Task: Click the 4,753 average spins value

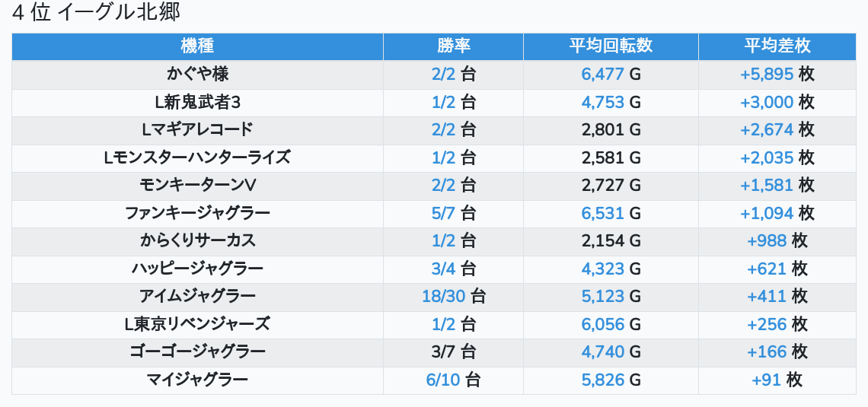Action: pos(602,102)
